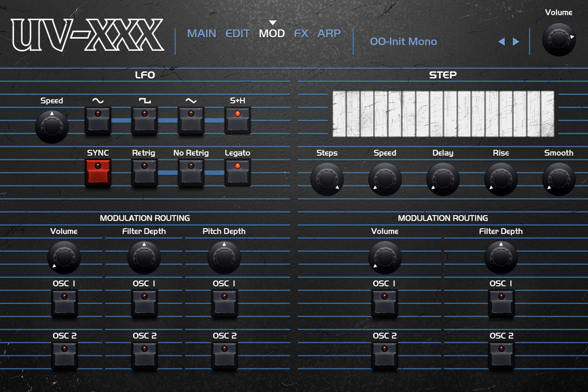Open the FX tab
This screenshot has width=588, height=392.
[x=301, y=33]
